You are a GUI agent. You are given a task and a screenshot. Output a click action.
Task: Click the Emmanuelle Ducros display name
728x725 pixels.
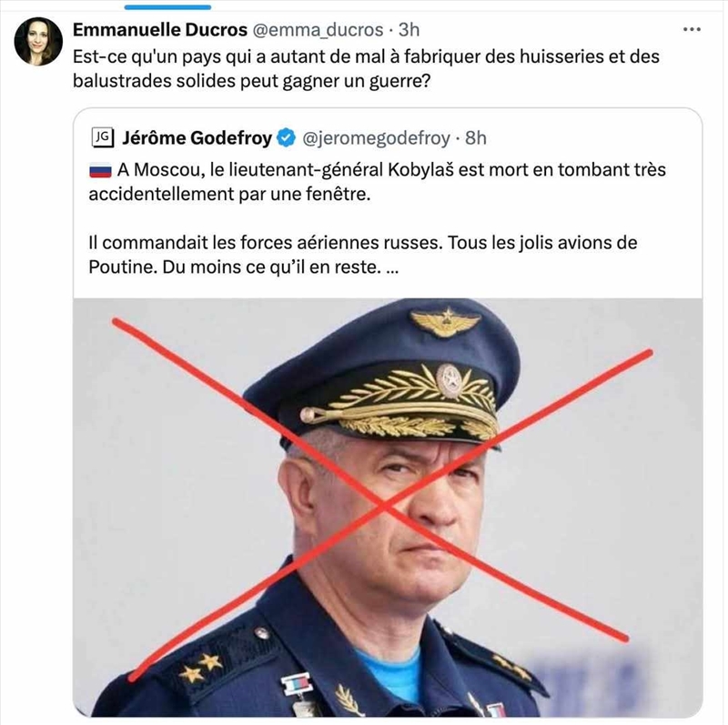point(160,30)
